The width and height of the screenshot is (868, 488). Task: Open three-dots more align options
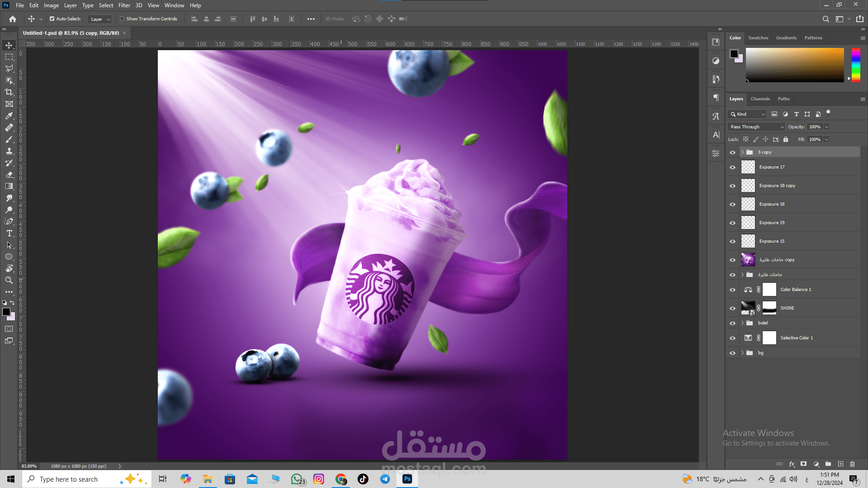311,19
